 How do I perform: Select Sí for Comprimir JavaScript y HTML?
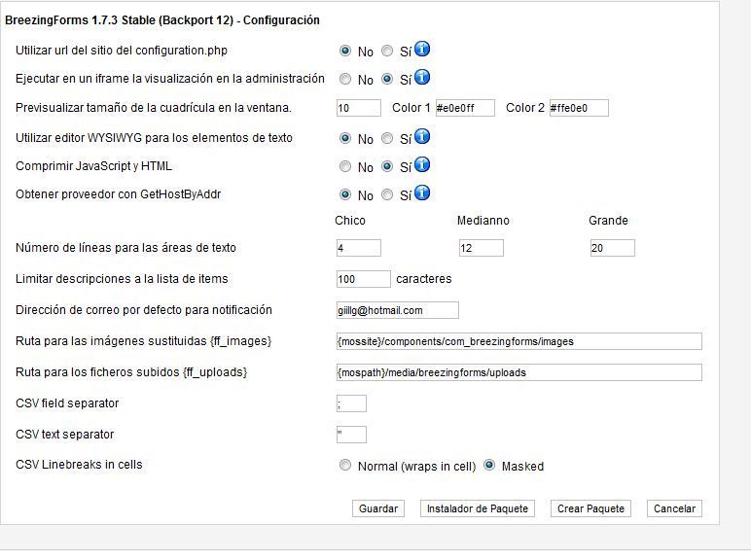pos(387,166)
